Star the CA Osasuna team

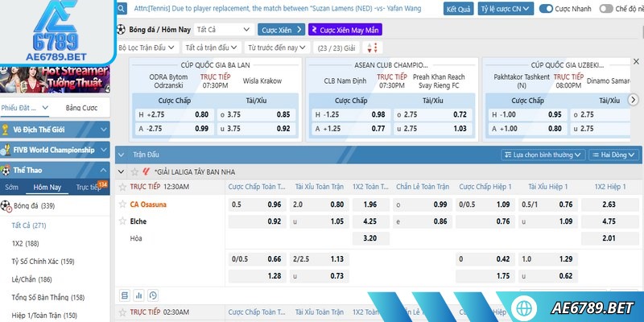pyautogui.click(x=122, y=204)
